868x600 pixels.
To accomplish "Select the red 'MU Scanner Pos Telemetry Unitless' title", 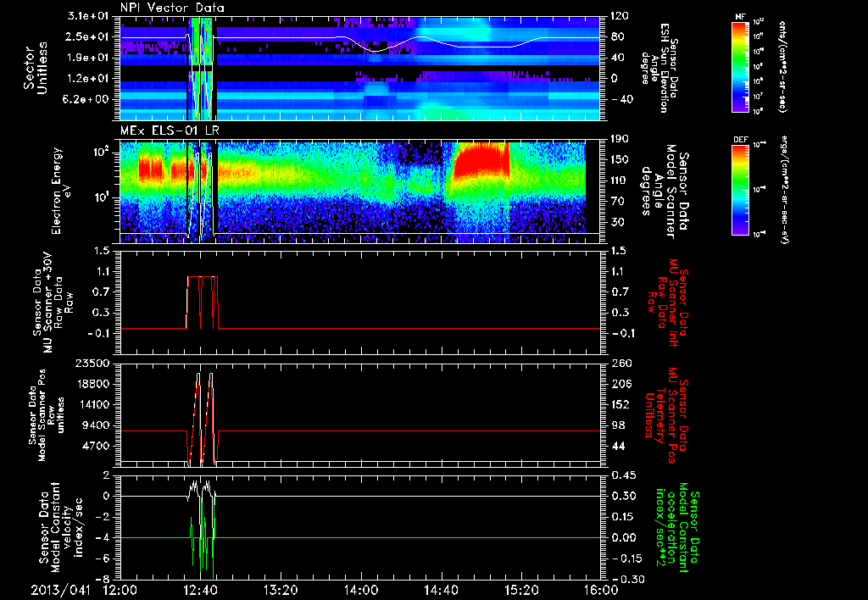I will point(667,414).
